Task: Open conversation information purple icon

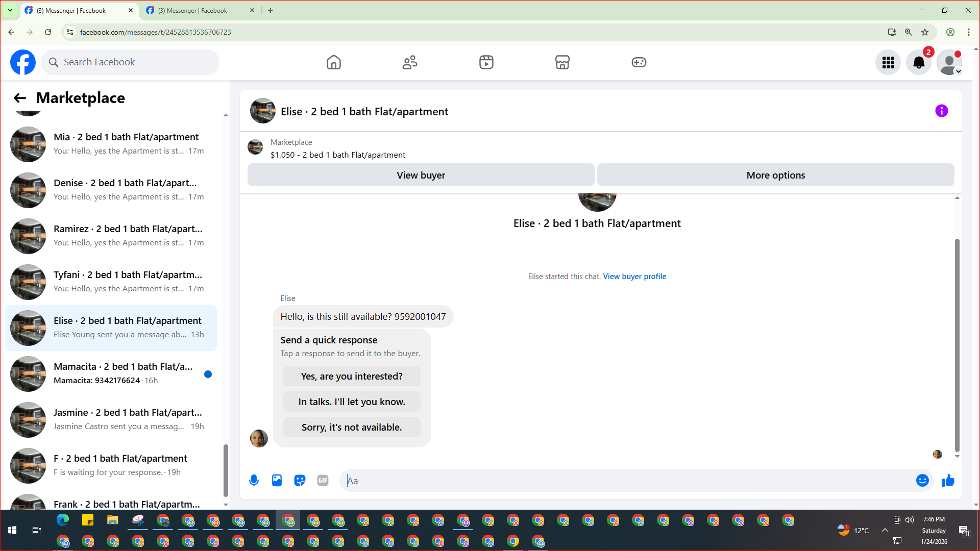Action: [942, 111]
